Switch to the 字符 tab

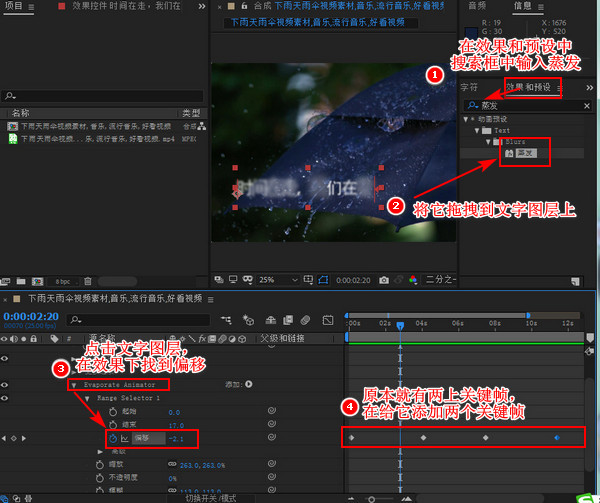click(469, 87)
